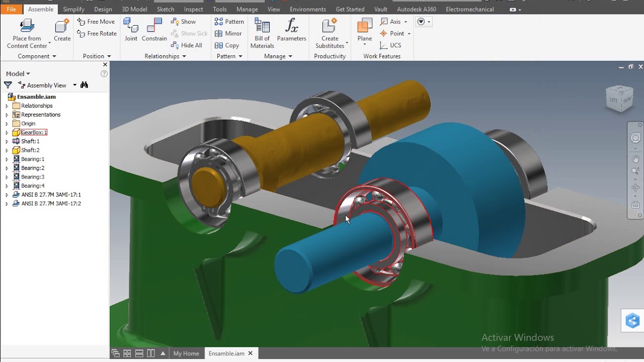The height and width of the screenshot is (362, 644).
Task: Open the File menu
Action: point(11,9)
